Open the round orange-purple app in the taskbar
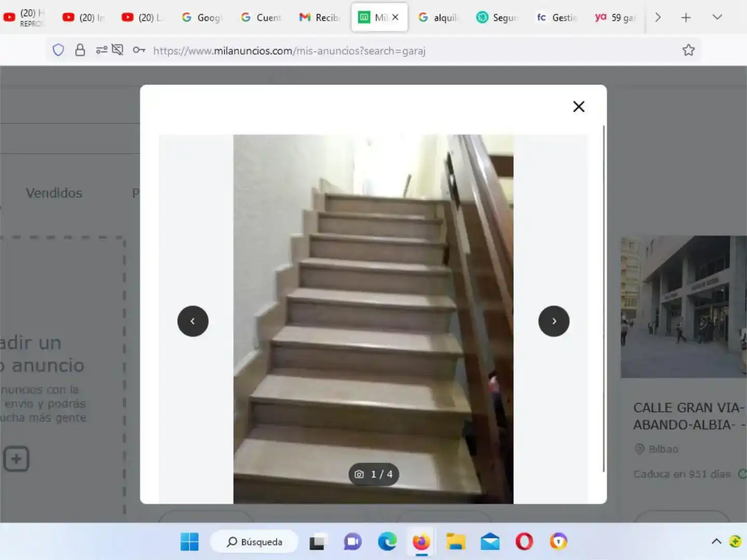This screenshot has width=747, height=560. (558, 542)
